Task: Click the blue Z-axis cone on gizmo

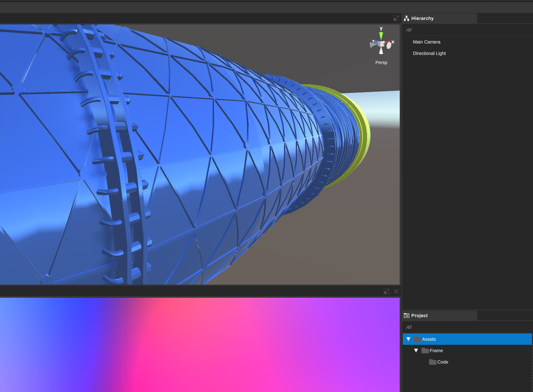Action: tap(375, 42)
